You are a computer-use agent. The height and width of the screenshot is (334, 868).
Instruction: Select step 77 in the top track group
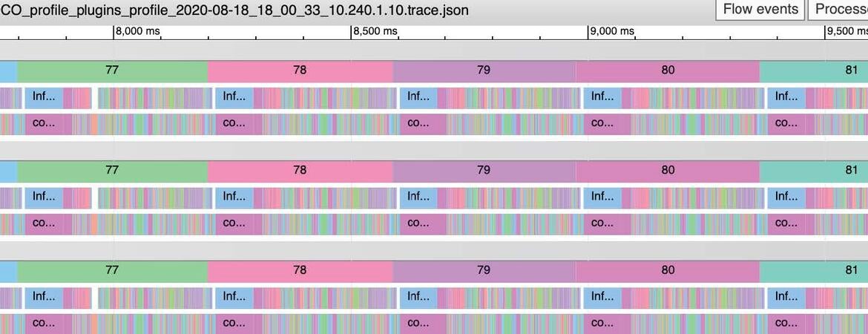click(x=112, y=71)
